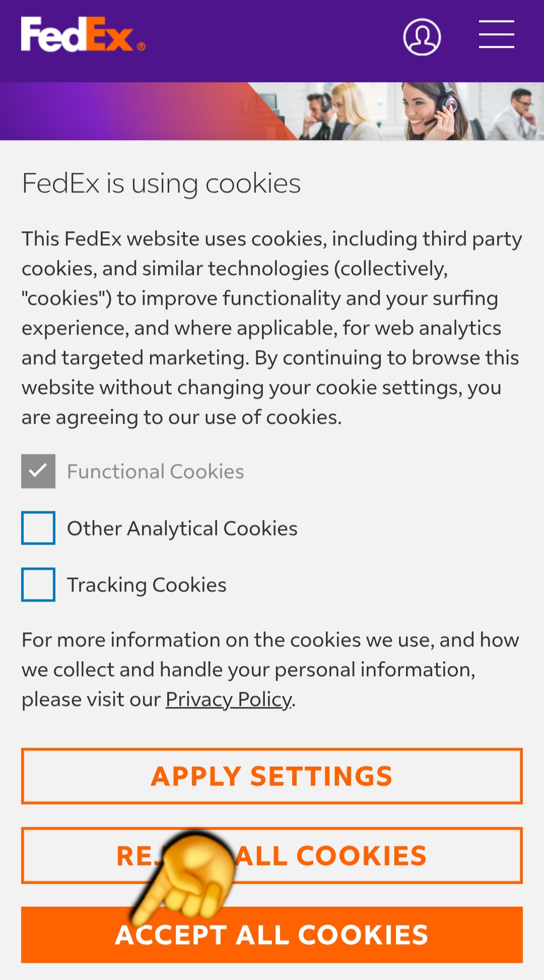Open the hamburger navigation menu
The height and width of the screenshot is (980, 544).
pyautogui.click(x=496, y=35)
